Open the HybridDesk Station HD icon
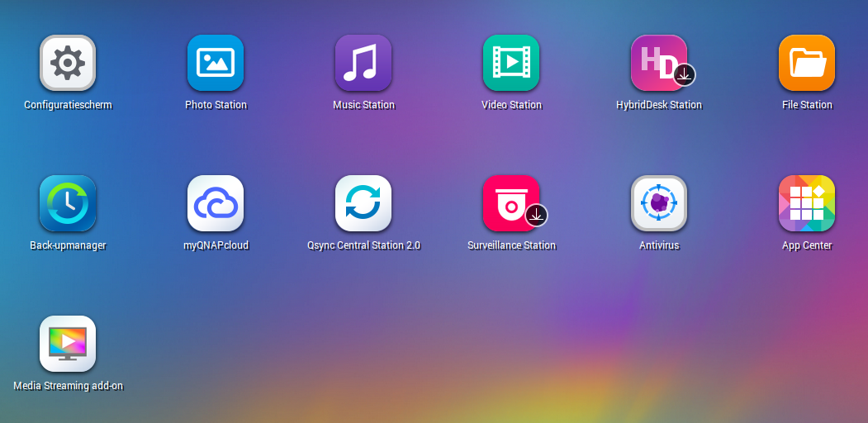The image size is (868, 423). [659, 63]
